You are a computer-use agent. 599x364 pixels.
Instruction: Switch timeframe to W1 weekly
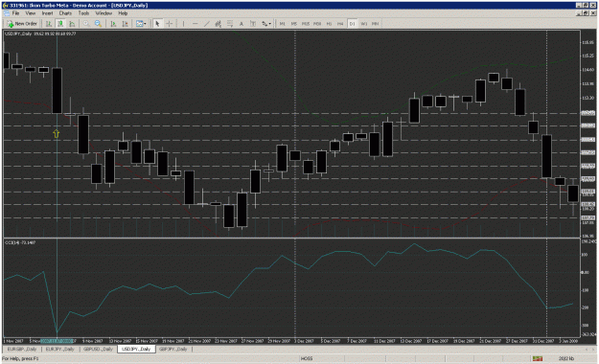363,24
